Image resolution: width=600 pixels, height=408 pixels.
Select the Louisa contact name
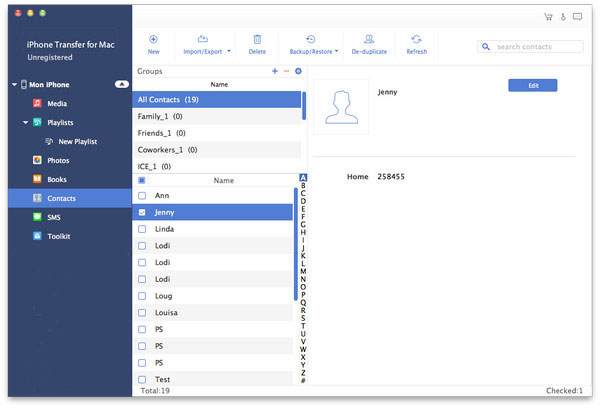pyautogui.click(x=166, y=313)
